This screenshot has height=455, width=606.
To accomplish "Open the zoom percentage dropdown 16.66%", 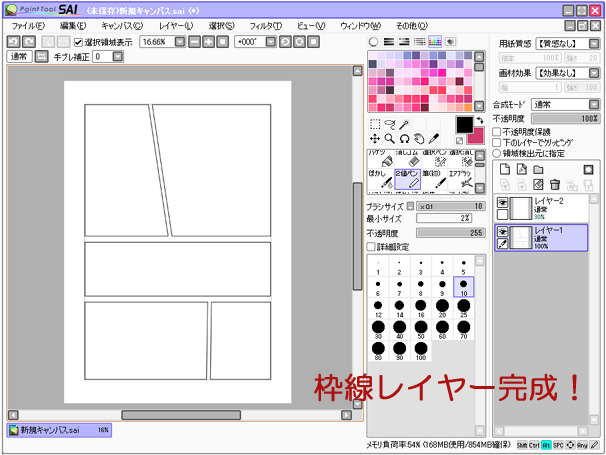I will 180,42.
